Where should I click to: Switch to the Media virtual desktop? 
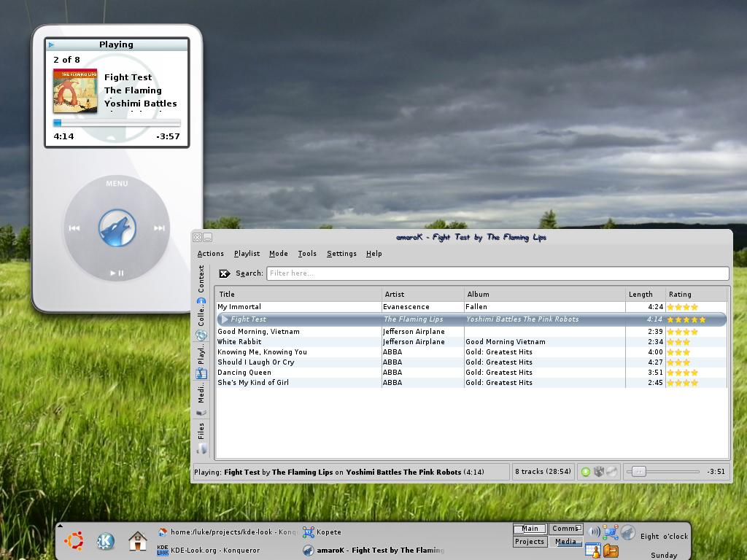pos(566,542)
